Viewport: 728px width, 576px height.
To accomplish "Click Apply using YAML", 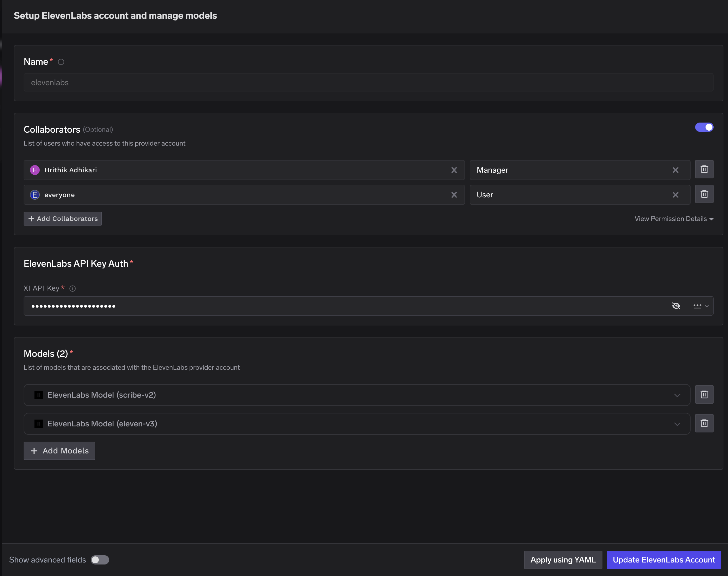I will point(563,560).
